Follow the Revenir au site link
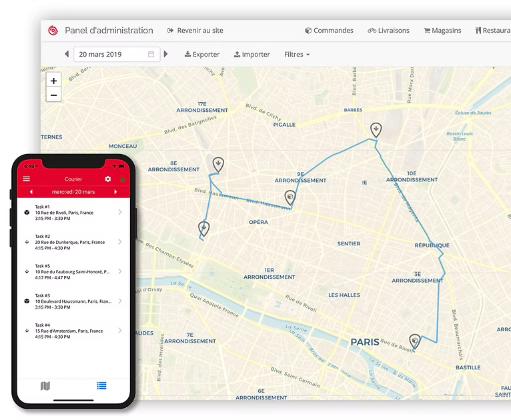 [x=195, y=30]
